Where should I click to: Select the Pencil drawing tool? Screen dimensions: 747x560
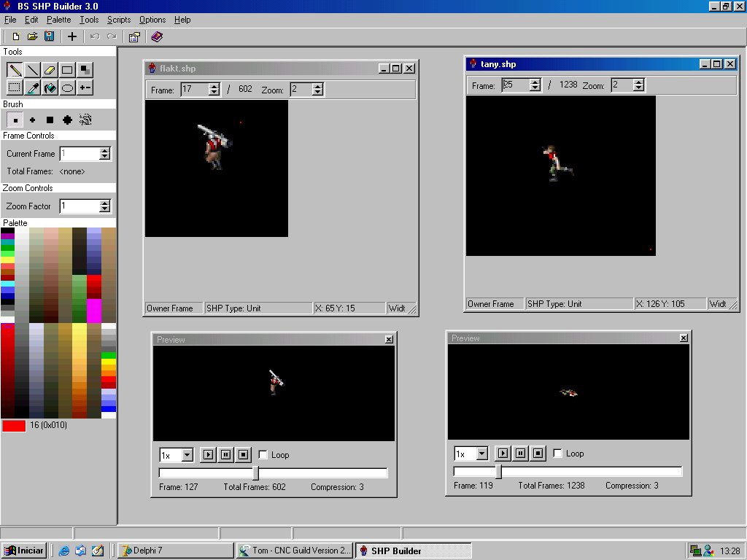(15, 70)
